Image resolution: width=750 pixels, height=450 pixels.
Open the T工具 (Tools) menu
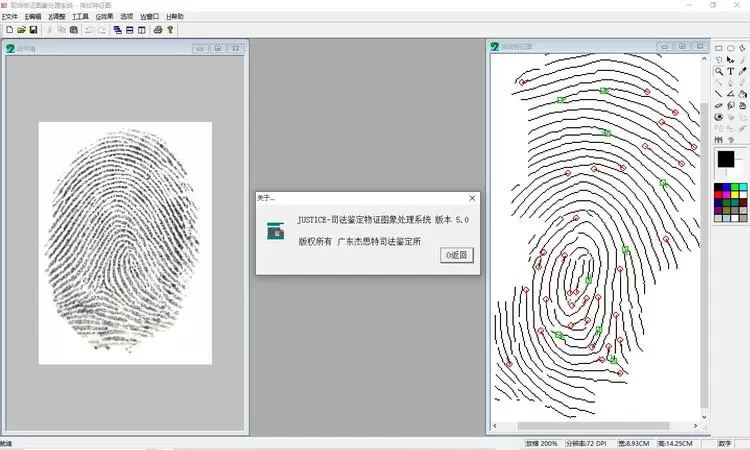tap(81, 17)
